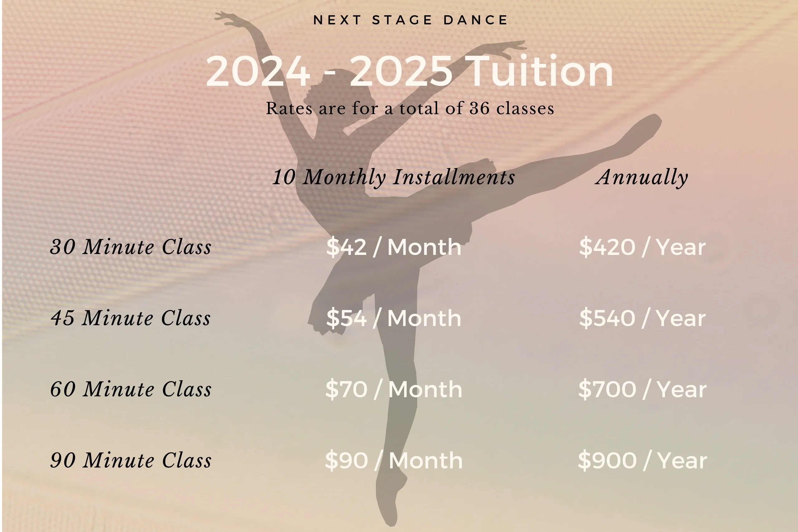Screen dimensions: 798x532
Task: Click the 45 Minute Class label
Action: (x=131, y=318)
